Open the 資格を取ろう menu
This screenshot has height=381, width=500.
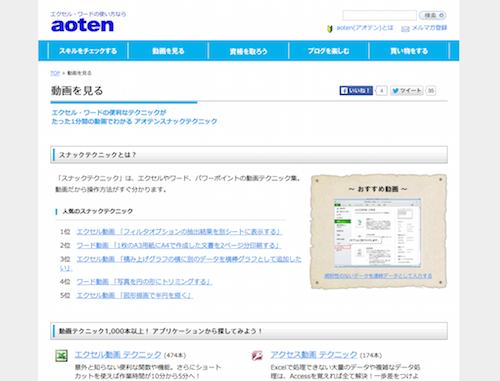tap(248, 51)
